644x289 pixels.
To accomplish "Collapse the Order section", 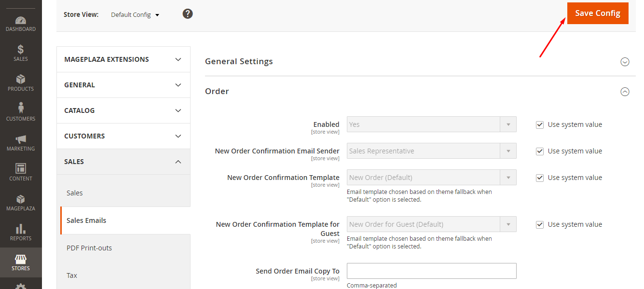I will click(625, 92).
